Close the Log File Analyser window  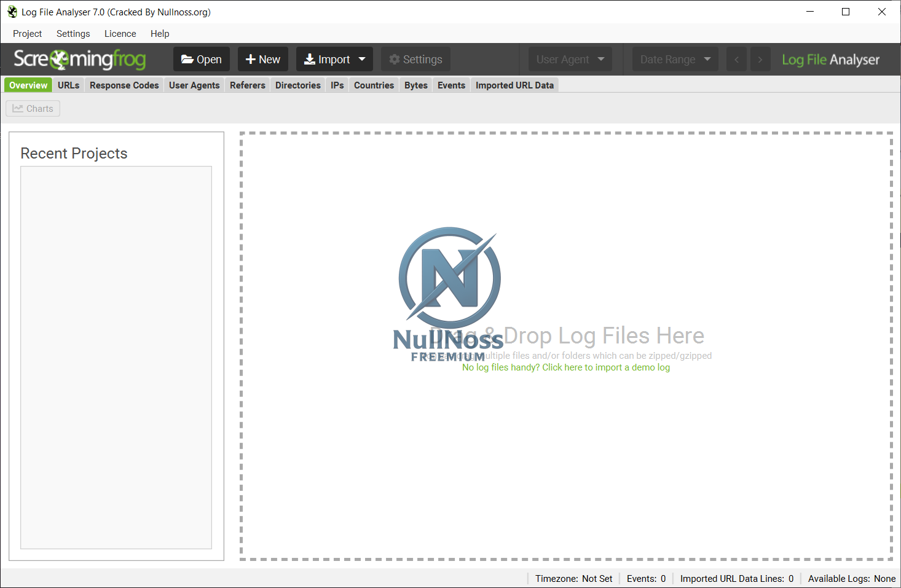click(882, 12)
